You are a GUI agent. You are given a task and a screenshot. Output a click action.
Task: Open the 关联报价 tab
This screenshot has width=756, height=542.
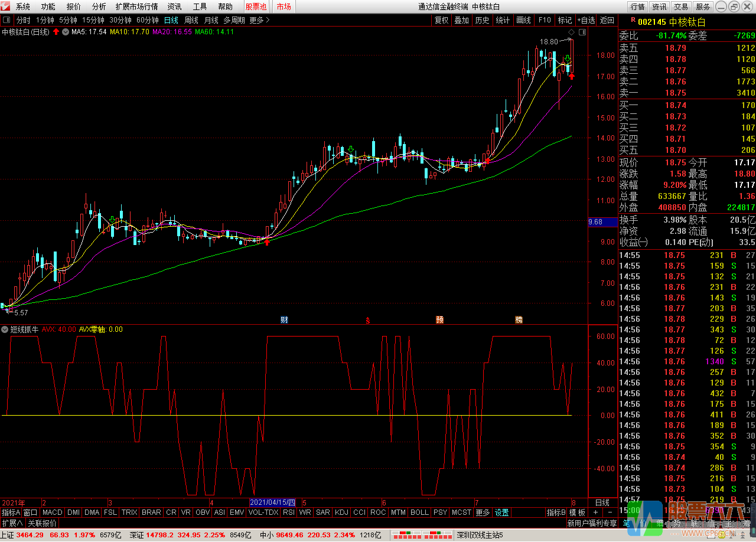[x=43, y=523]
